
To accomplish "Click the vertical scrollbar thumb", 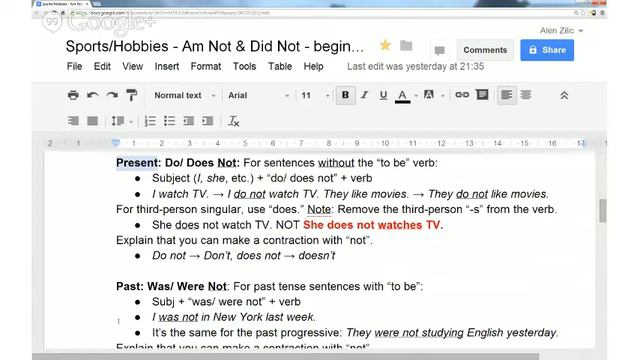I will [602, 211].
